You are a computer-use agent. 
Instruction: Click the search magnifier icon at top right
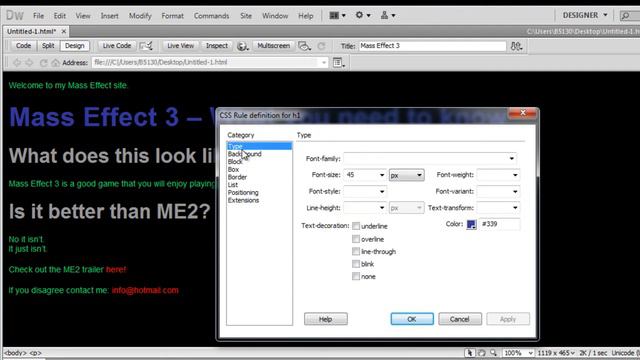coord(625,16)
